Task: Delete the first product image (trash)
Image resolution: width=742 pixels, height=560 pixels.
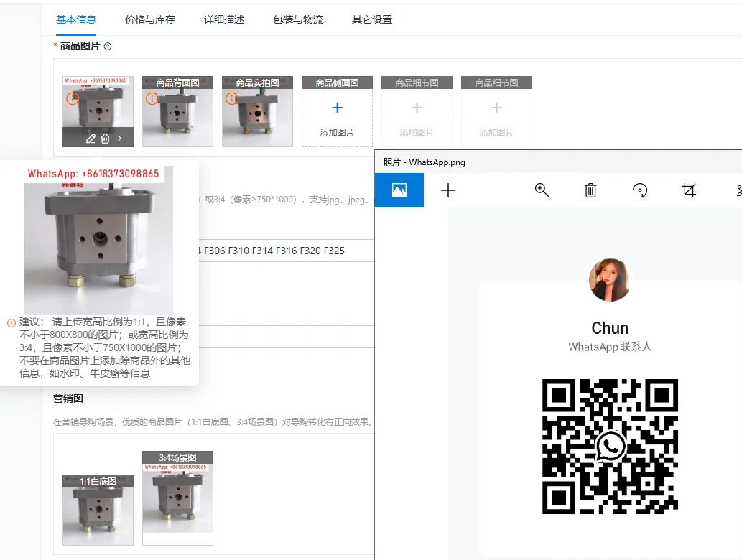Action: click(x=106, y=139)
